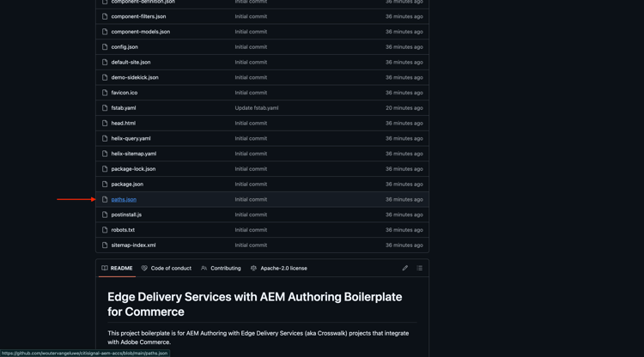
Task: Open the package-lock.json file
Action: 133,169
